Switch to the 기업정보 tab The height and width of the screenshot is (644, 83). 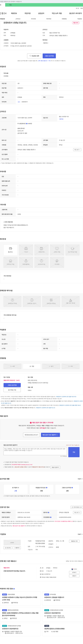pyautogui.click(x=80, y=19)
